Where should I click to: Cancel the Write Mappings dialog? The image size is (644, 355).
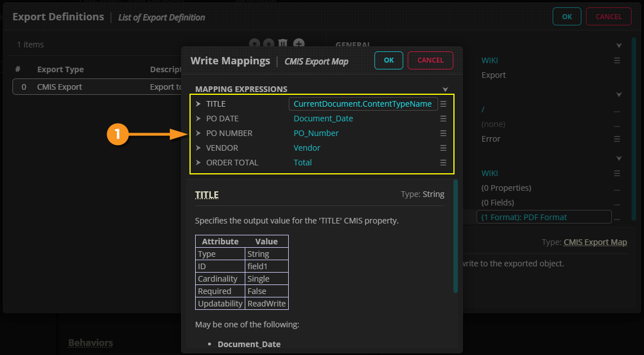pos(430,60)
